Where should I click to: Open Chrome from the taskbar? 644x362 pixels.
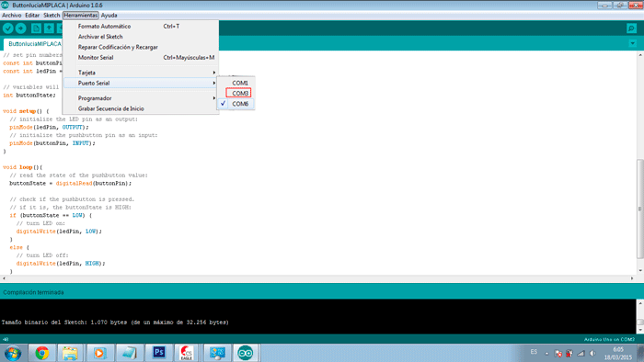pos(42,353)
